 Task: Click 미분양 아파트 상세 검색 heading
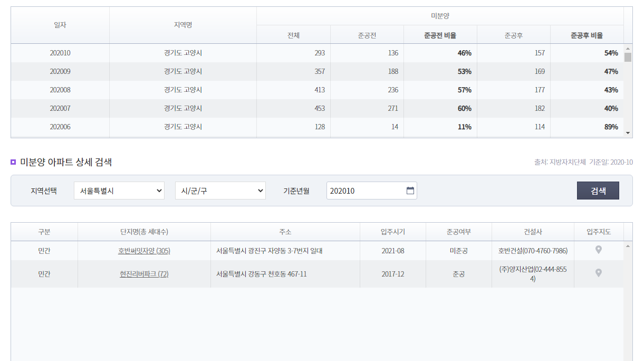pos(66,162)
